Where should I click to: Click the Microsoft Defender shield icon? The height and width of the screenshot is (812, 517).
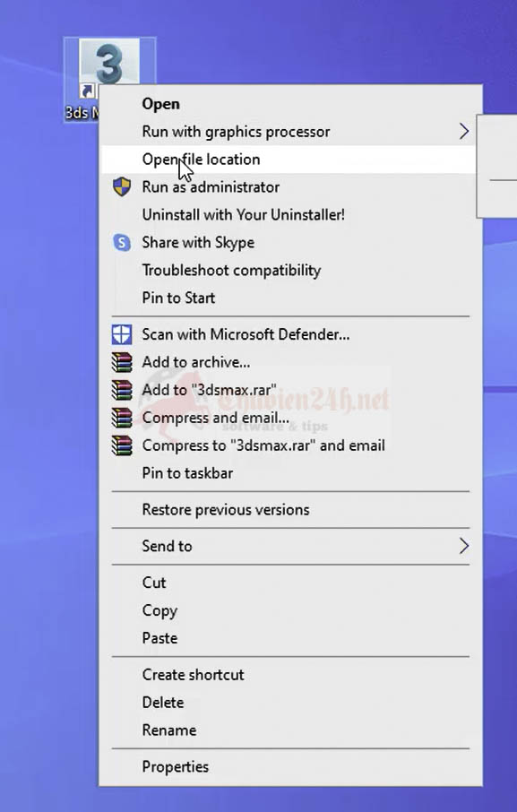(x=122, y=334)
